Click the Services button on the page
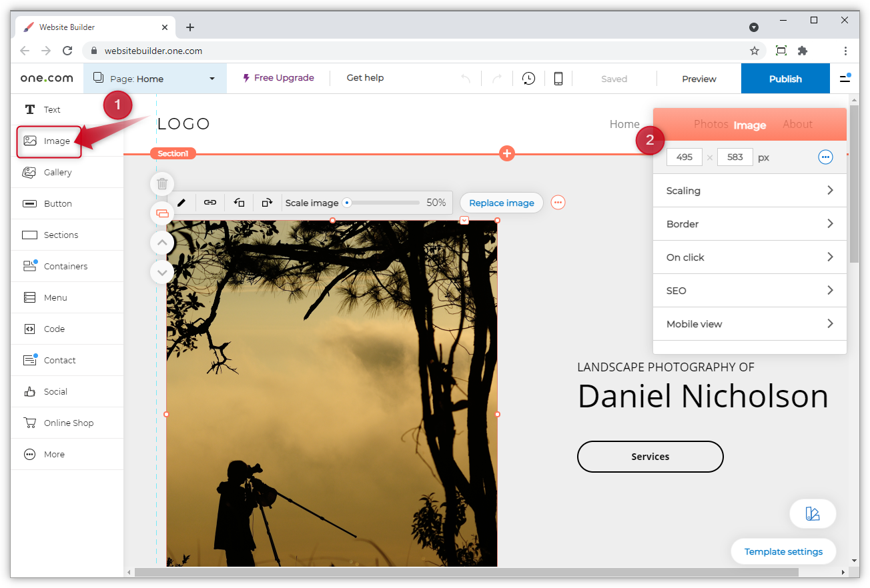The height and width of the screenshot is (588, 870). pyautogui.click(x=650, y=457)
